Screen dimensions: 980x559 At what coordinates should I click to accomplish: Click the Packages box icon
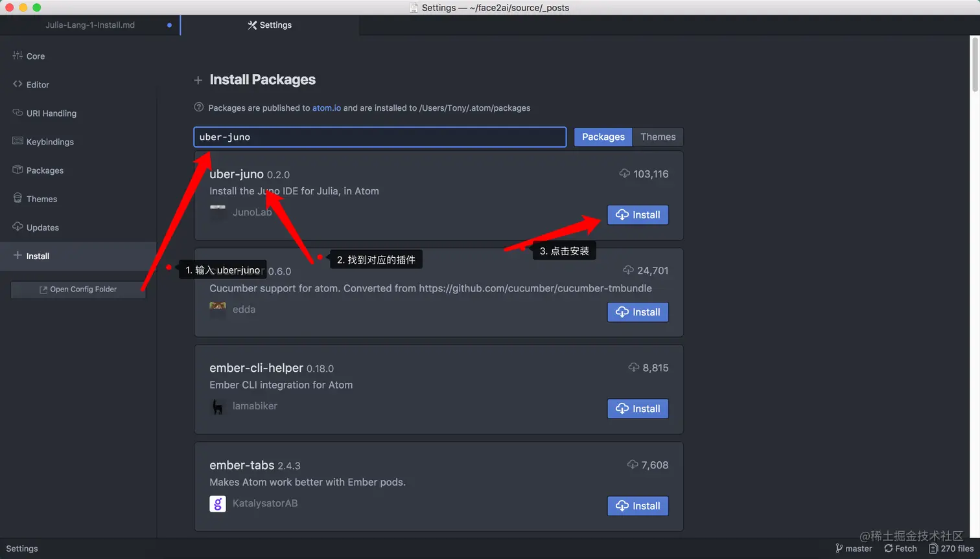(17, 170)
